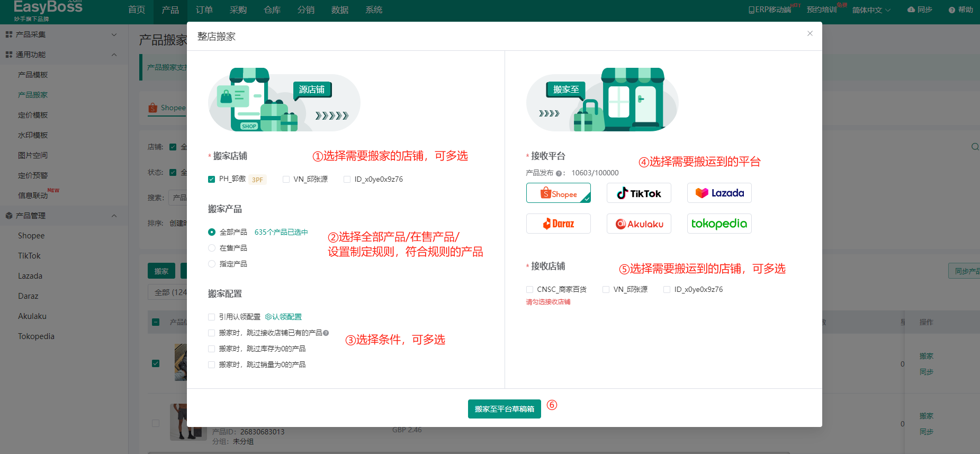The image size is (980, 454).
Task: Click the Shopee bag icon tab
Action: [153, 108]
